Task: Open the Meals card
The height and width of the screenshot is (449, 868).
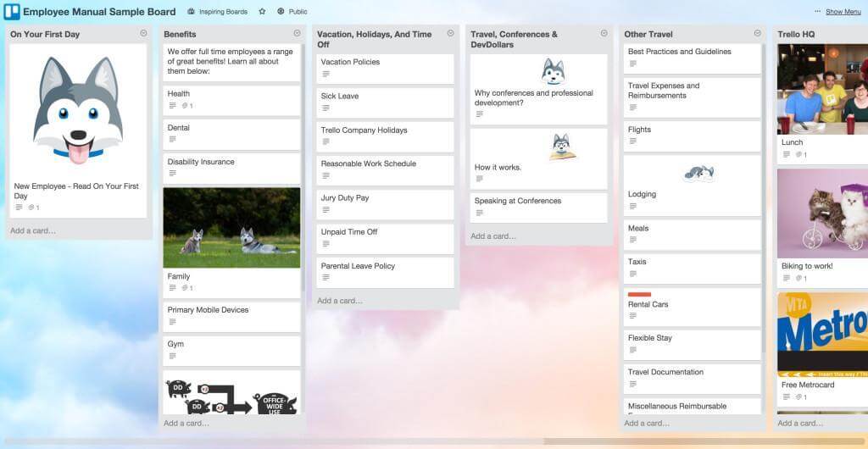Action: tap(692, 235)
